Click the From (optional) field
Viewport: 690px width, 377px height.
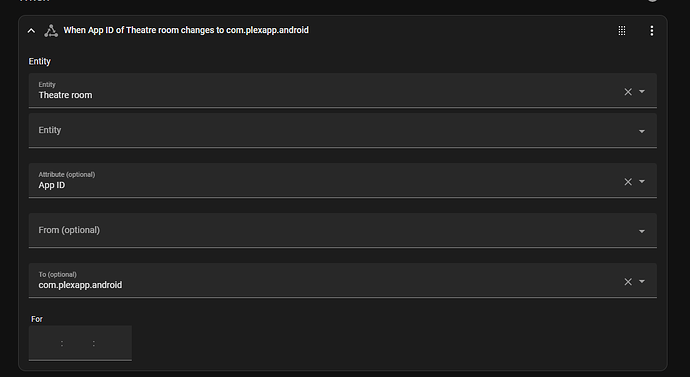[342, 230]
